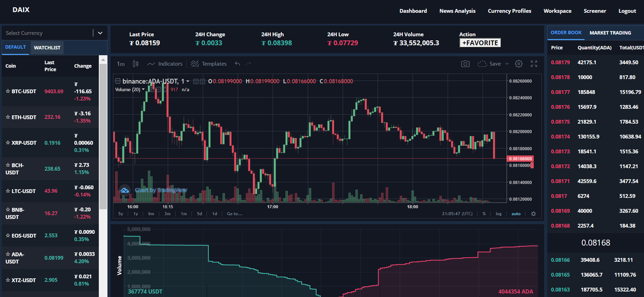The height and width of the screenshot is (297, 644).
Task: Select the BTC-USDT pair row
Action: point(52,91)
